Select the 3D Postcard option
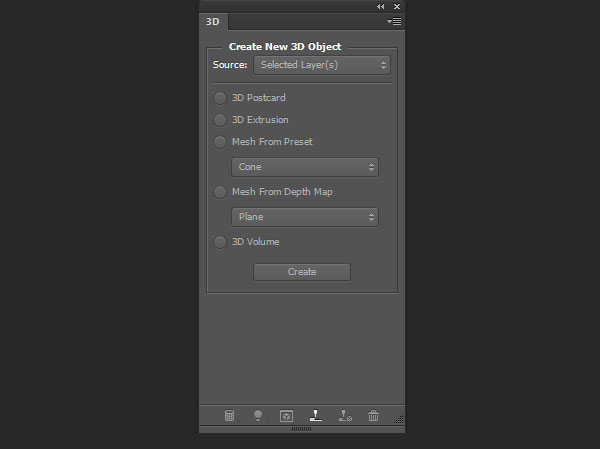 pyautogui.click(x=220, y=98)
